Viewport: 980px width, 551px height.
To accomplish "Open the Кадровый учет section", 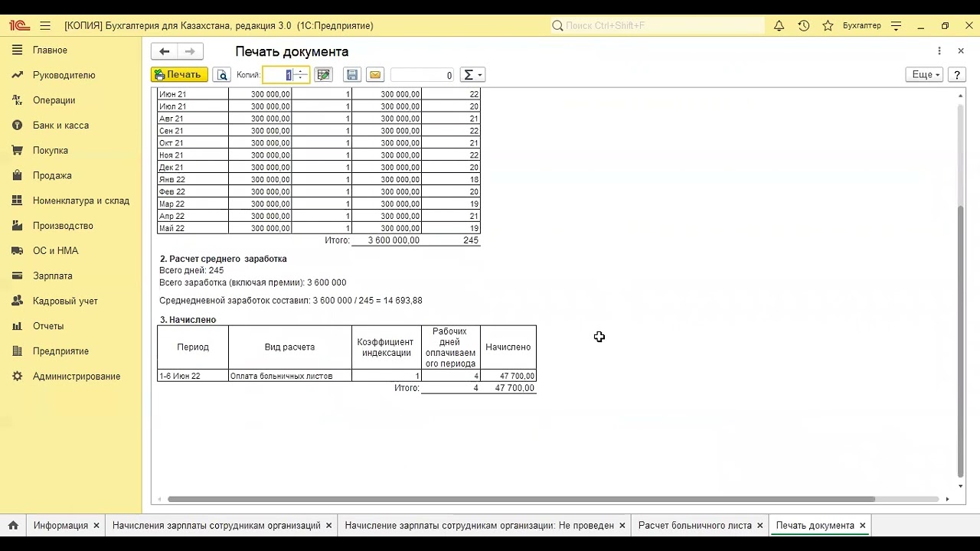I will 65,302.
